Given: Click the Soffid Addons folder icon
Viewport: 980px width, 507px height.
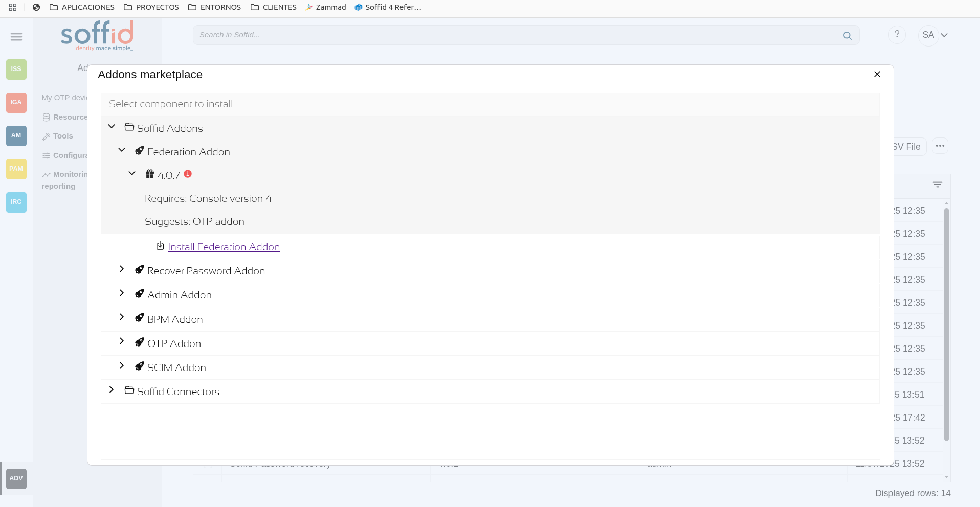Looking at the screenshot, I should 129,127.
